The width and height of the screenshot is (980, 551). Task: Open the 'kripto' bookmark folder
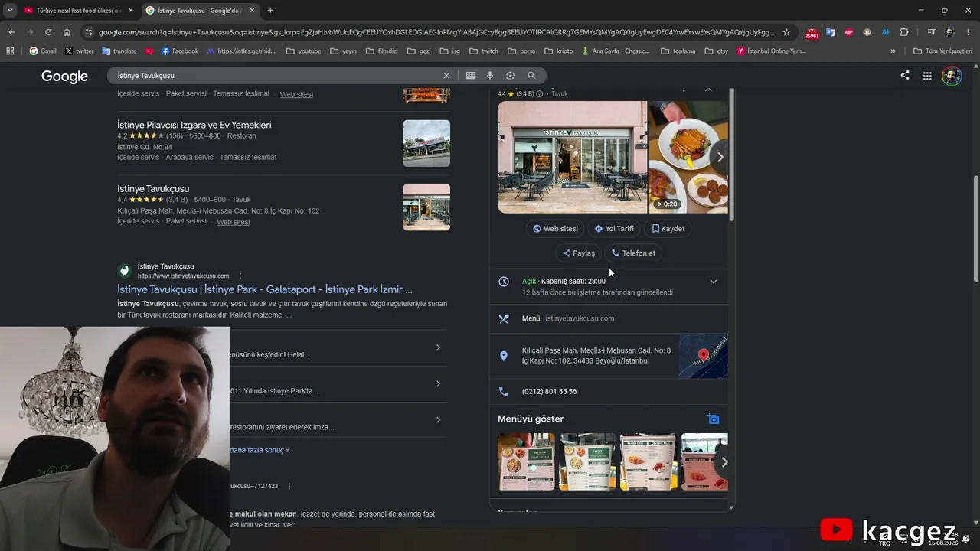coord(558,51)
